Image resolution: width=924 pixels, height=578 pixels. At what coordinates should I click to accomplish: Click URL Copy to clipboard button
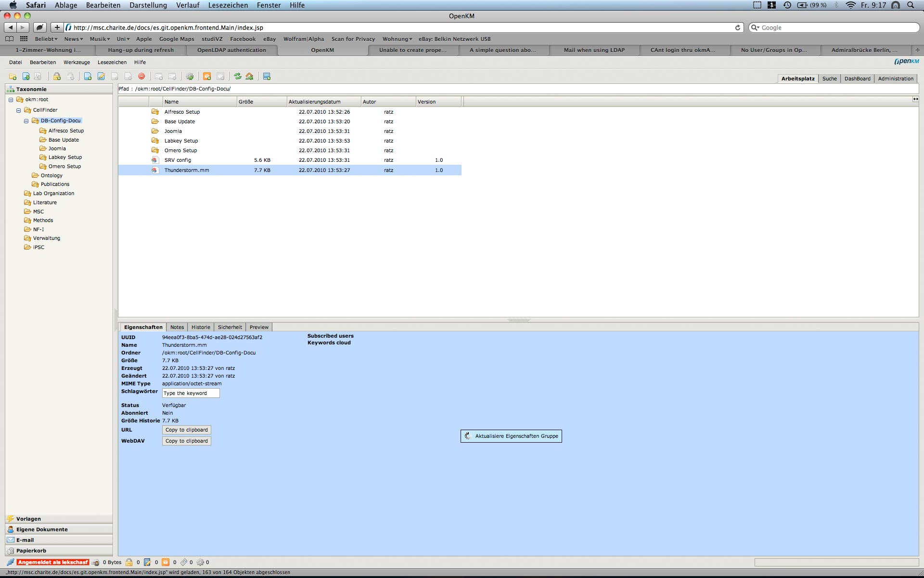pos(186,430)
